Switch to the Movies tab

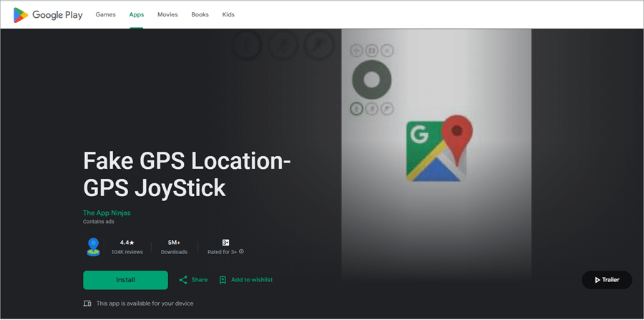coord(167,15)
